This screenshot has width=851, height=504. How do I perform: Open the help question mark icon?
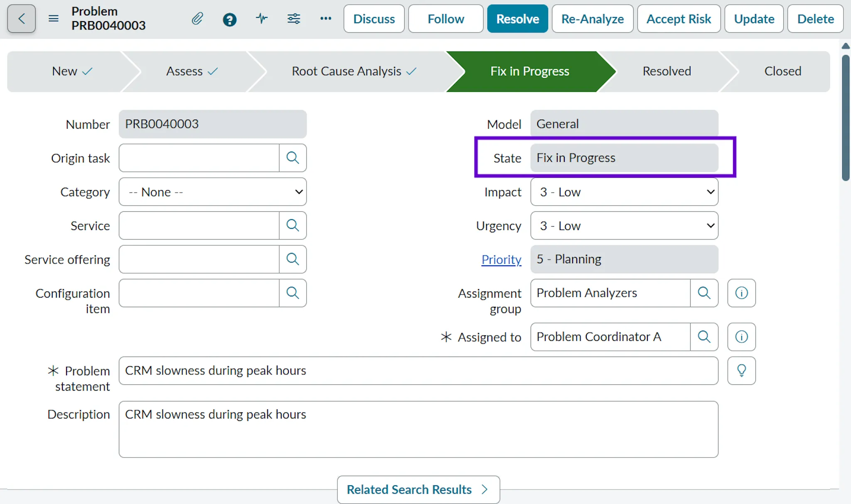click(229, 19)
